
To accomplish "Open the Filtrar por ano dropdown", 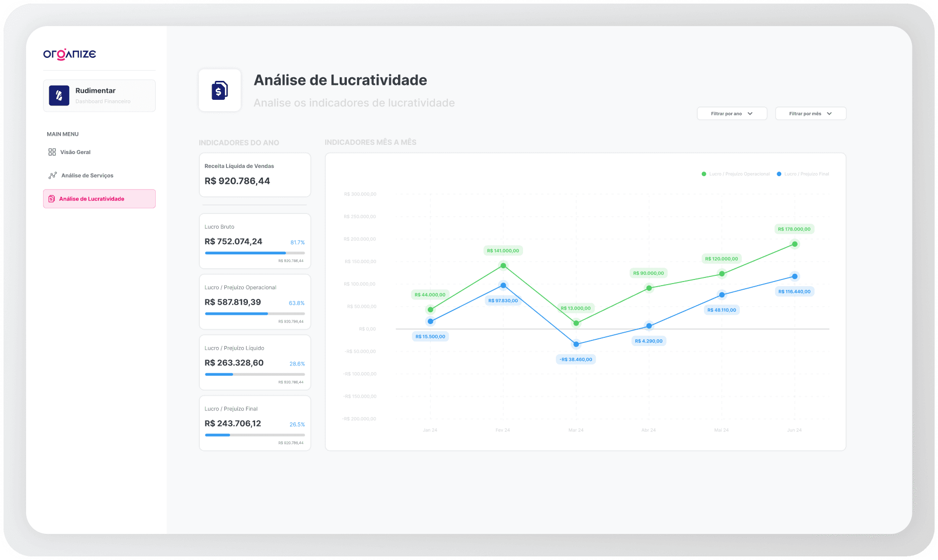I will pyautogui.click(x=732, y=114).
